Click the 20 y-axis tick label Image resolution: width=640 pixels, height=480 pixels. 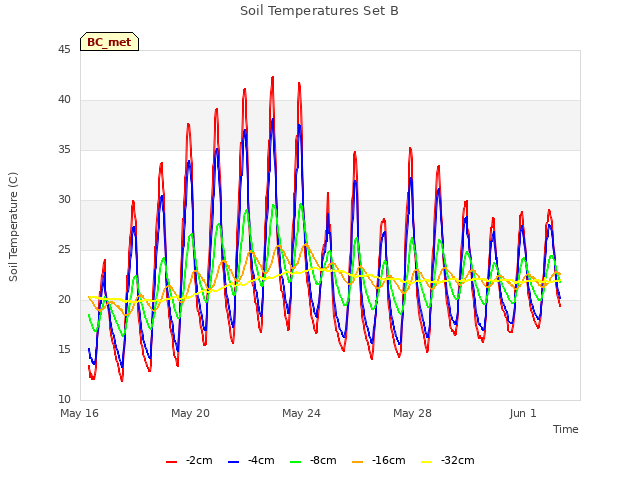(64, 300)
